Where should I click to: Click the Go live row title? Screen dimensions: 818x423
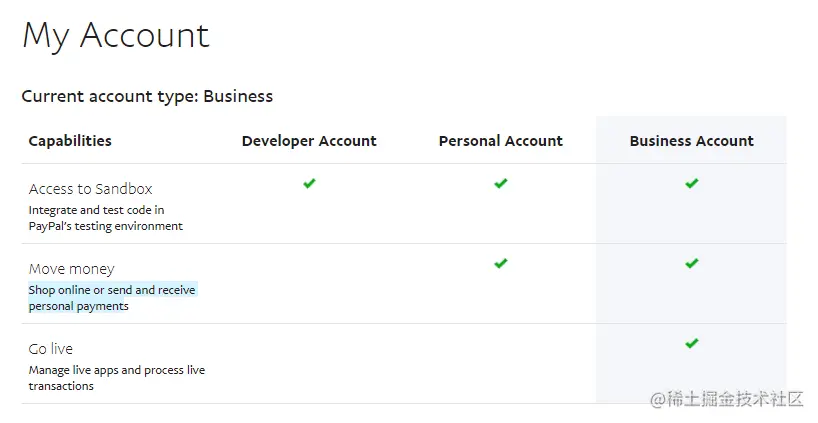click(50, 349)
